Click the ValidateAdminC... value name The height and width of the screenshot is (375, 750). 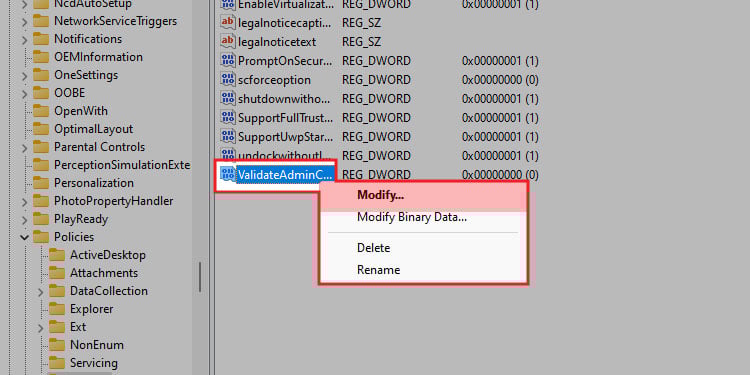tap(285, 175)
